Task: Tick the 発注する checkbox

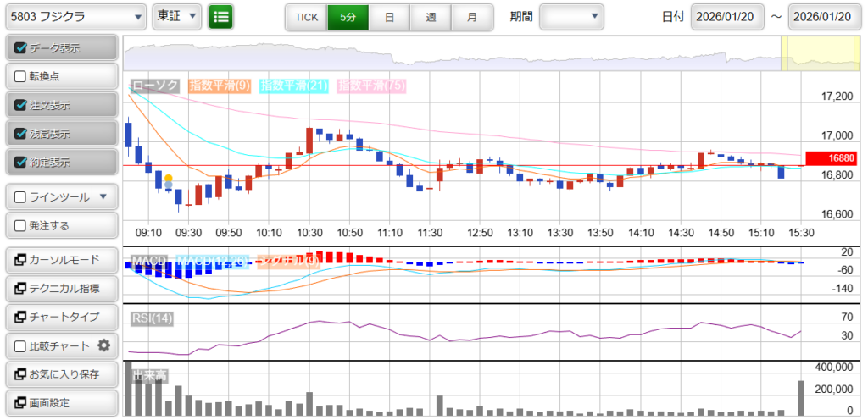Action: point(21,225)
